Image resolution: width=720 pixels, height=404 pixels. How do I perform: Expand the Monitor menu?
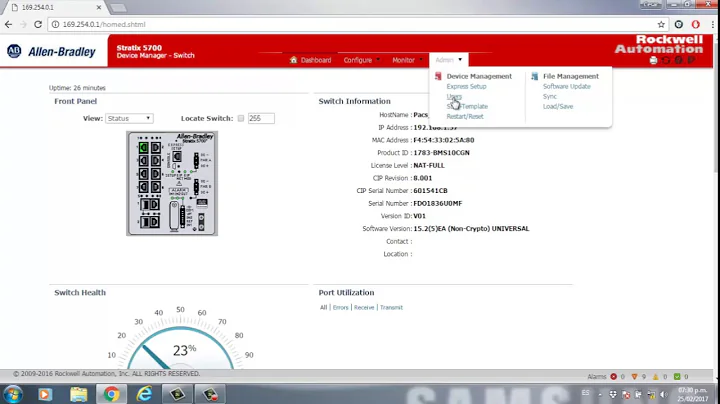pyautogui.click(x=407, y=60)
